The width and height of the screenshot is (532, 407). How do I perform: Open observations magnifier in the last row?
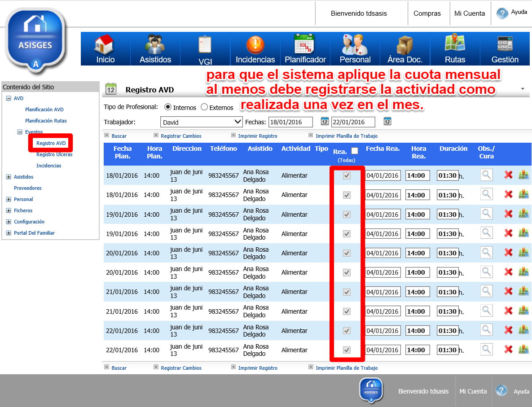[x=486, y=349]
